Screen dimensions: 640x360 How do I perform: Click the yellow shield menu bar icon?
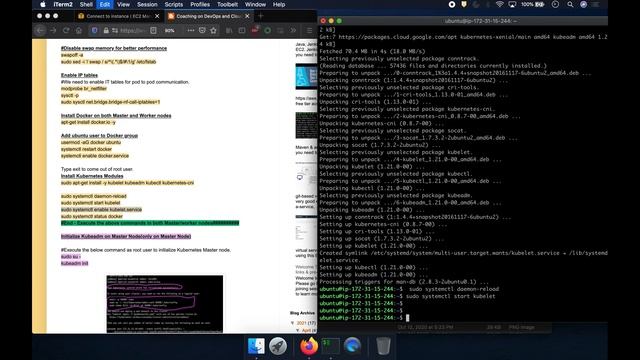(464, 4)
